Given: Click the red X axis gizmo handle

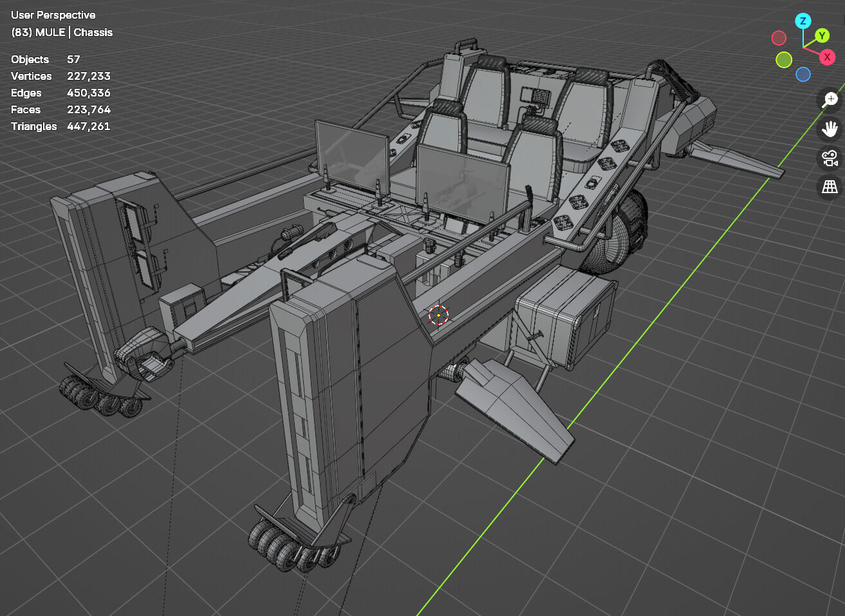Looking at the screenshot, I should tap(827, 57).
